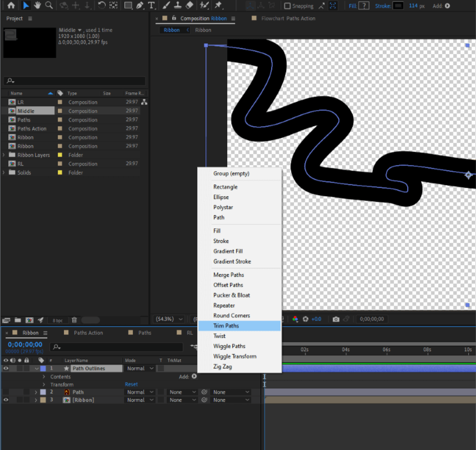Expand the Contents group of Path Outlines

[x=43, y=377]
